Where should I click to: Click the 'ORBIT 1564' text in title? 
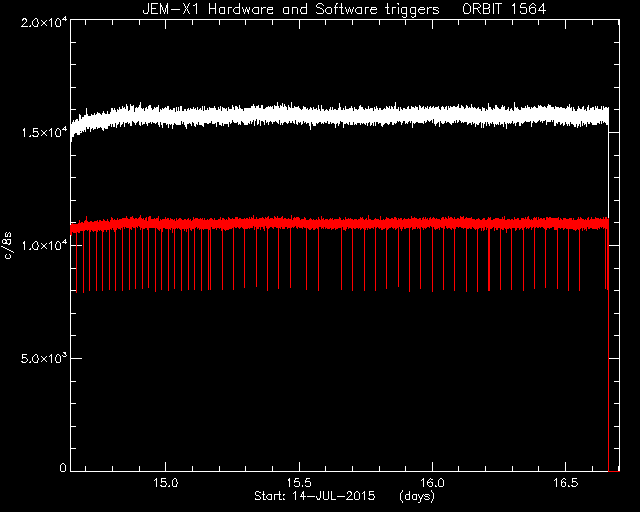pyautogui.click(x=504, y=9)
